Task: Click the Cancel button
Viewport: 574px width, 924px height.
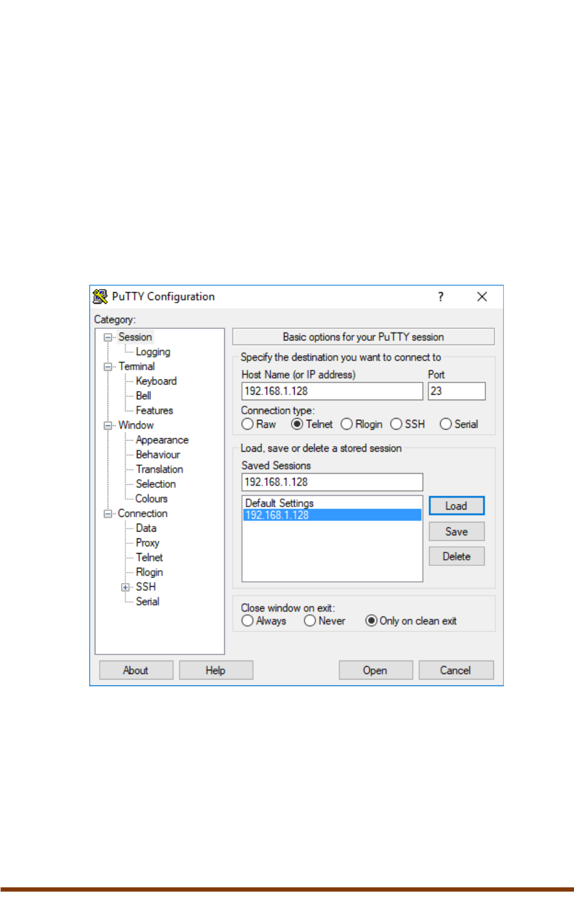Action: coord(455,670)
